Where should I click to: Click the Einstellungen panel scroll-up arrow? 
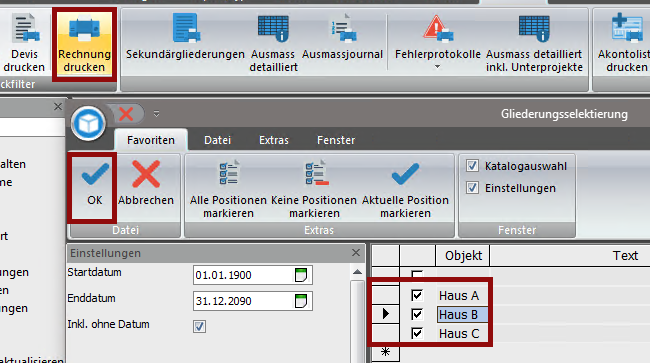pyautogui.click(x=357, y=272)
